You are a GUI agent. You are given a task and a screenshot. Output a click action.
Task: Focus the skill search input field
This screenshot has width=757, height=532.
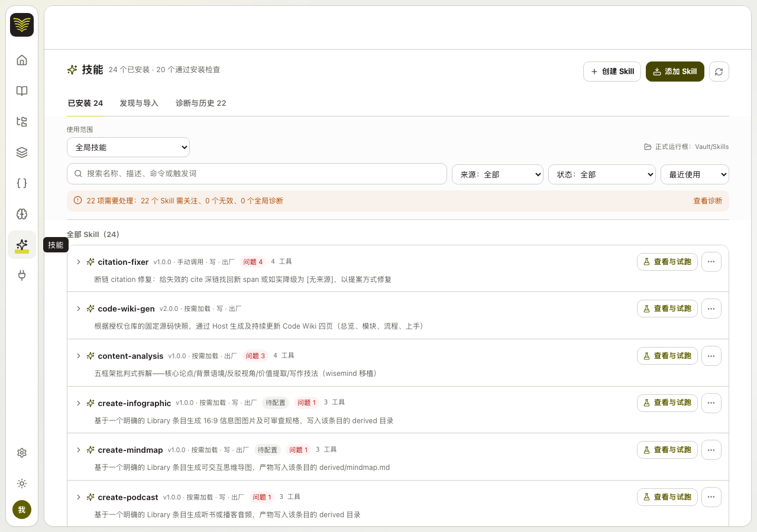pos(257,174)
